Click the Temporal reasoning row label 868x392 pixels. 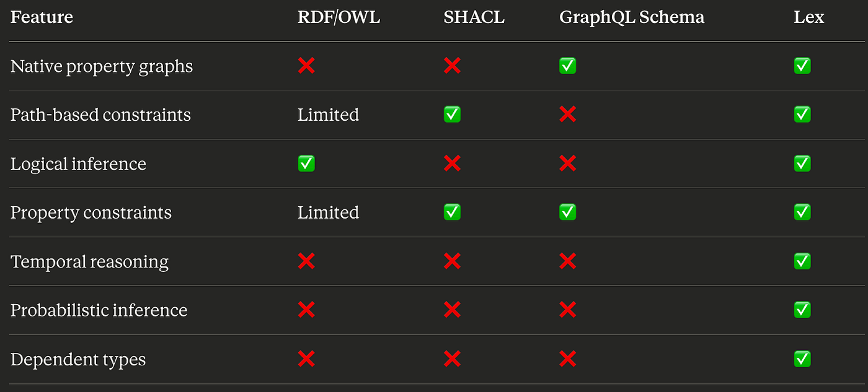click(89, 261)
